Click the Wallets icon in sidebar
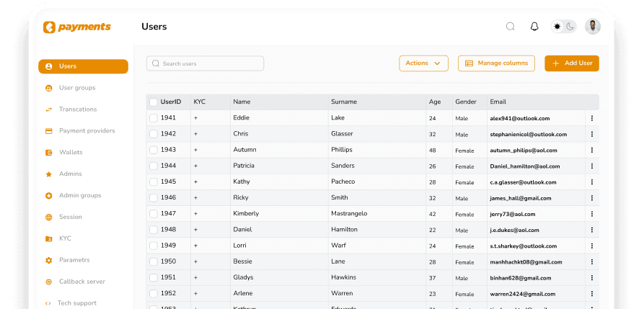This screenshot has height=309, width=644. click(48, 153)
